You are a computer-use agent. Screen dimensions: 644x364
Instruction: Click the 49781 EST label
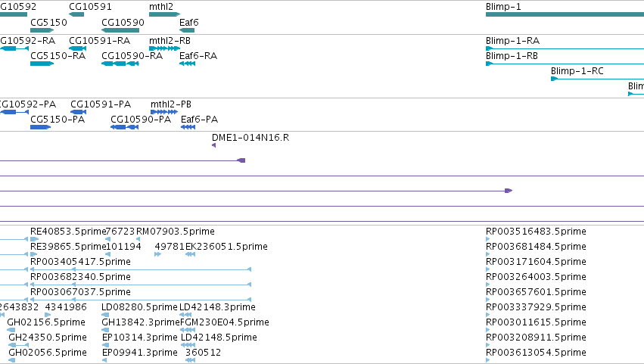(x=170, y=247)
